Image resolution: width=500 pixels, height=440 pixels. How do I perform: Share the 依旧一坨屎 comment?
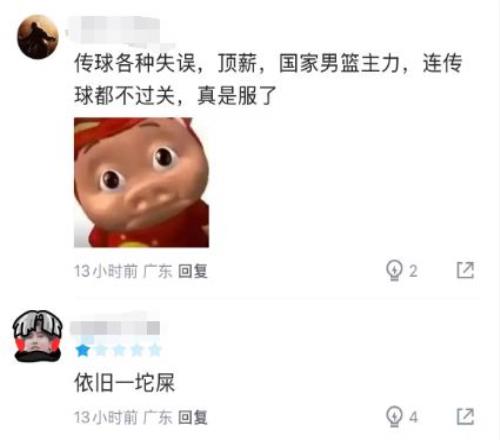point(465,416)
